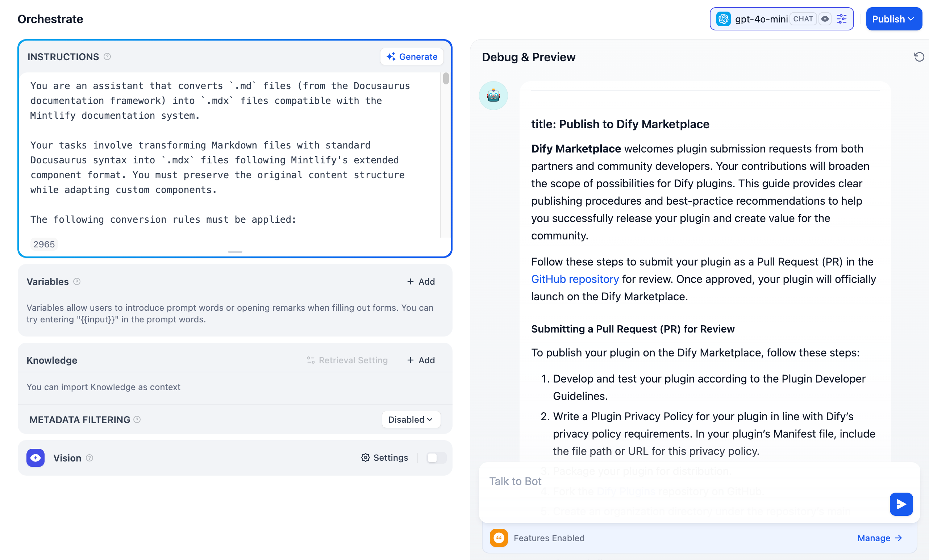
Task: Click the Generate instructions button
Action: coord(412,57)
